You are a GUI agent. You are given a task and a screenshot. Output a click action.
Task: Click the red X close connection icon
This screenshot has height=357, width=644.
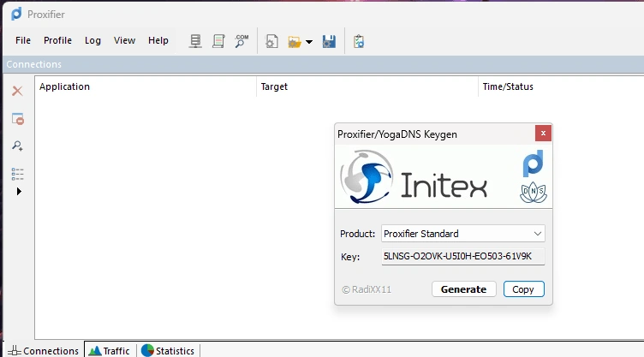click(17, 91)
